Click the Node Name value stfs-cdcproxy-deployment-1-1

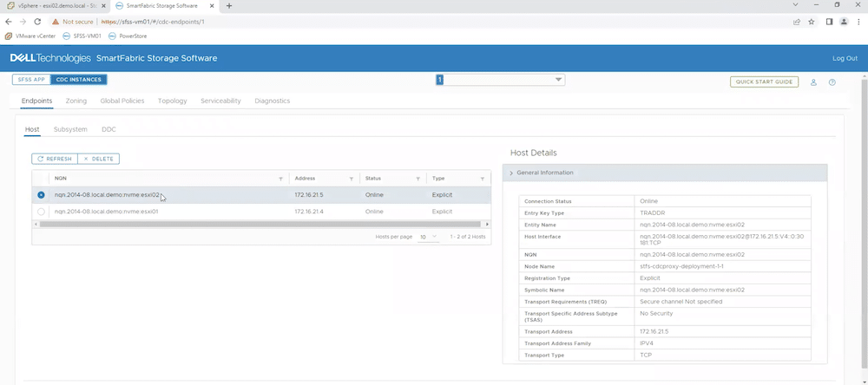681,266
